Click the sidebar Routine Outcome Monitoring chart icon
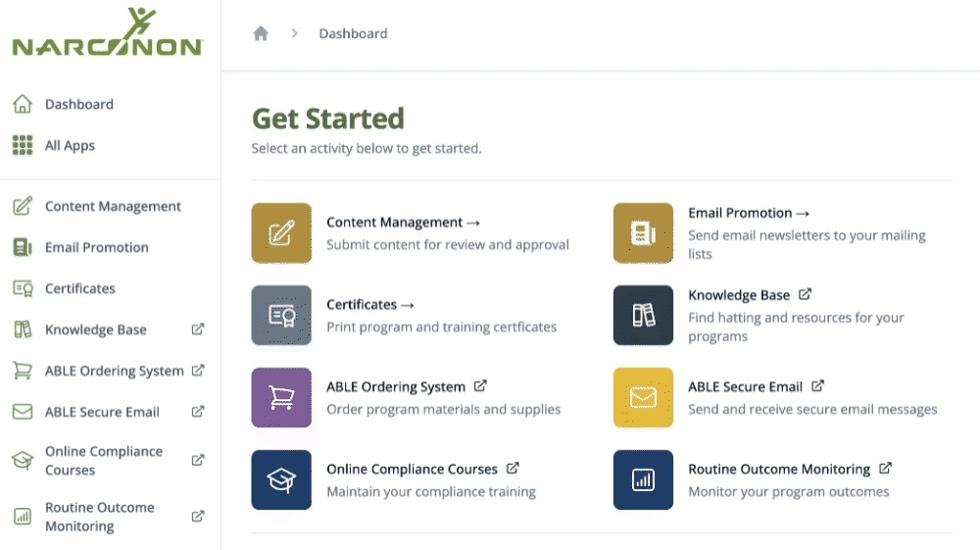Screen dimensions: 980x550 [23, 517]
